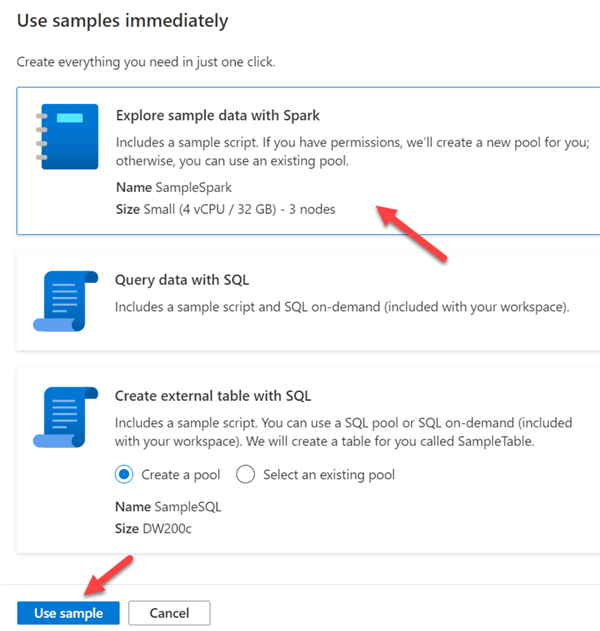This screenshot has height=631, width=600.
Task: Click the 'Size Small (4 vCPU / 32 GB) - 3 nodes' text
Action: coord(225,209)
